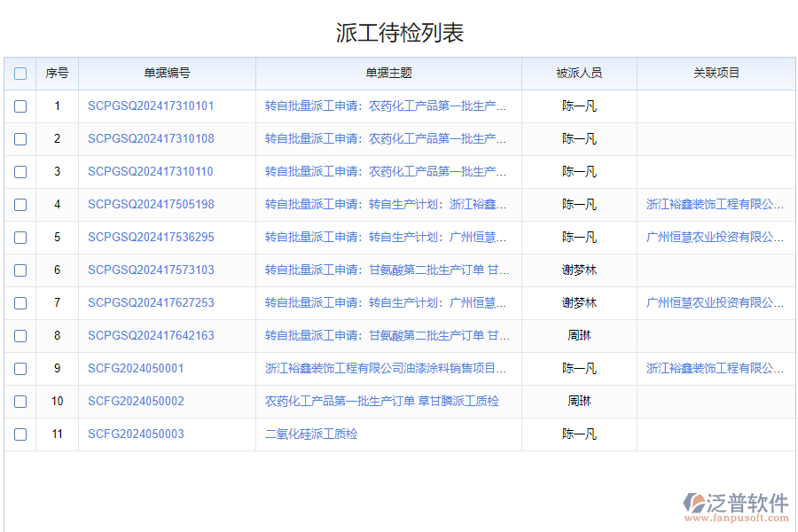Click the 被派人员 column header
Image resolution: width=798 pixels, height=532 pixels.
tap(579, 74)
